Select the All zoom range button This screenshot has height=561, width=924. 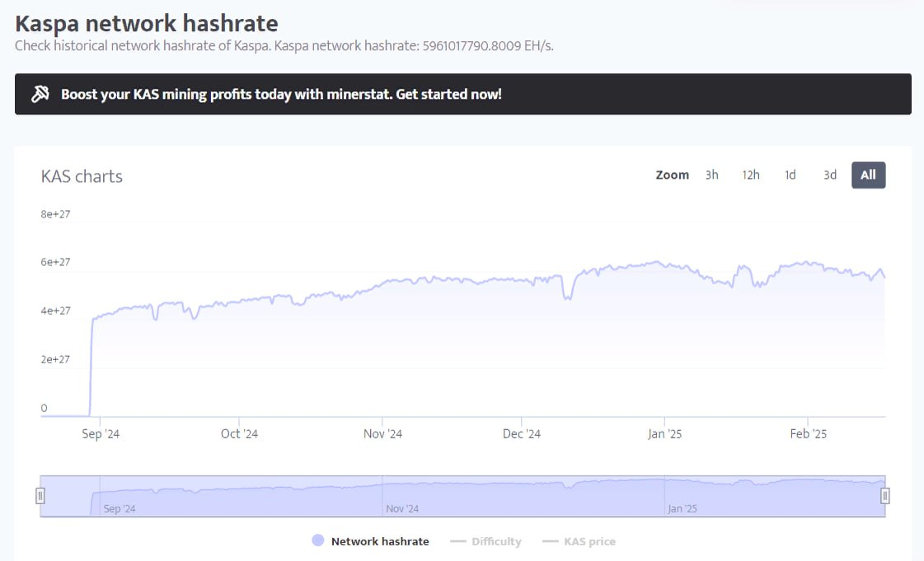click(x=868, y=175)
